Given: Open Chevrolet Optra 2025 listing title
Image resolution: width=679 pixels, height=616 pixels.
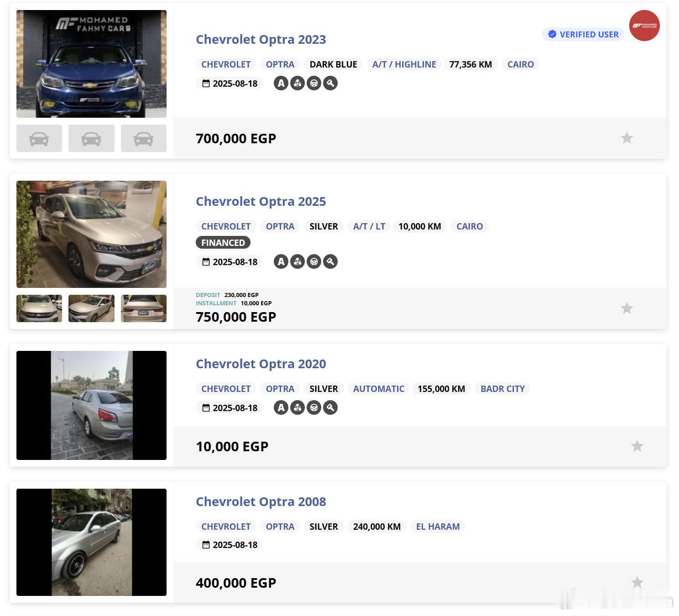Looking at the screenshot, I should 261,201.
